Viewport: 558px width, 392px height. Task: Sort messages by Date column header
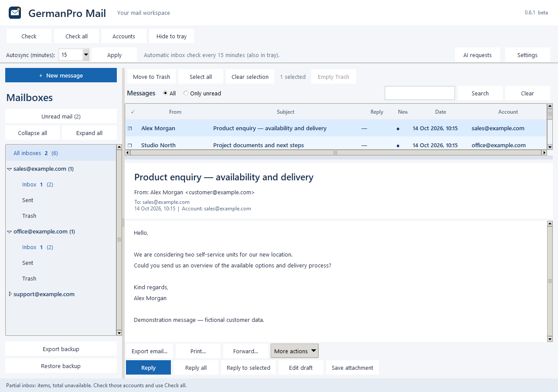(x=441, y=112)
